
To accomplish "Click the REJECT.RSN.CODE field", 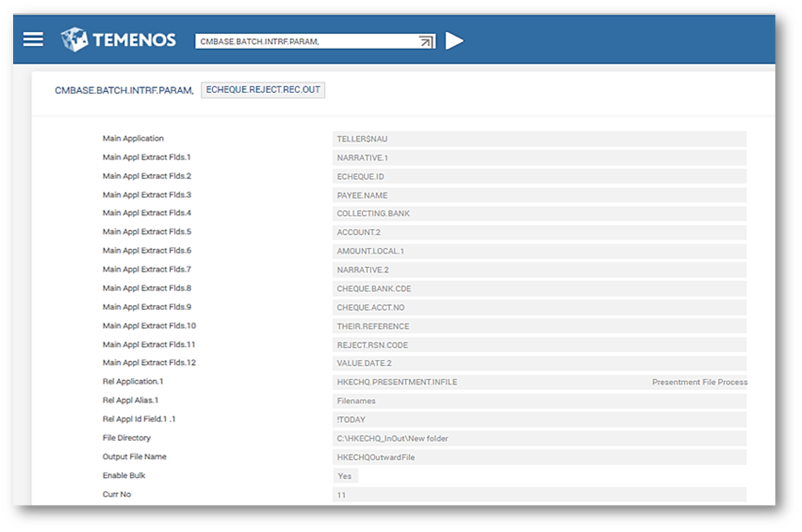I will click(x=539, y=345).
